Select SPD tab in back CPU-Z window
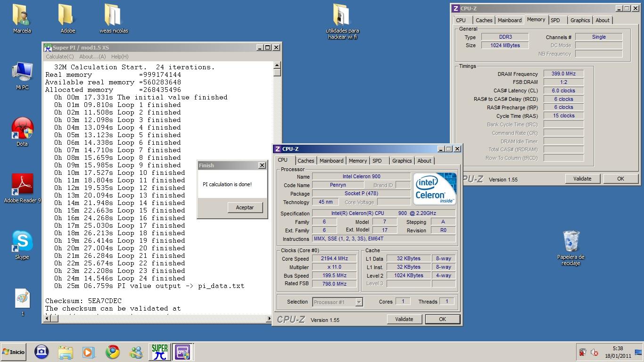Screen dimensions: 644x362 click(555, 20)
